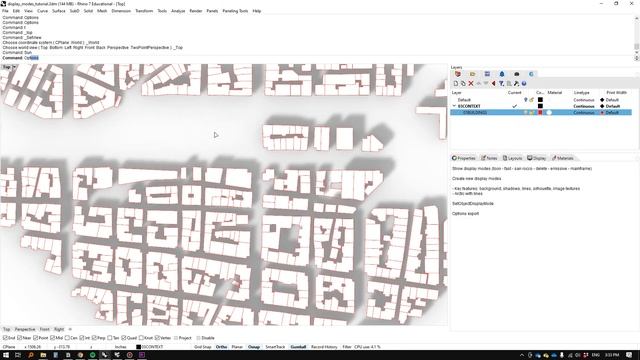The image size is (640, 360).
Task: Toggle visibility bulb of the highlighted sublayer
Action: (525, 112)
